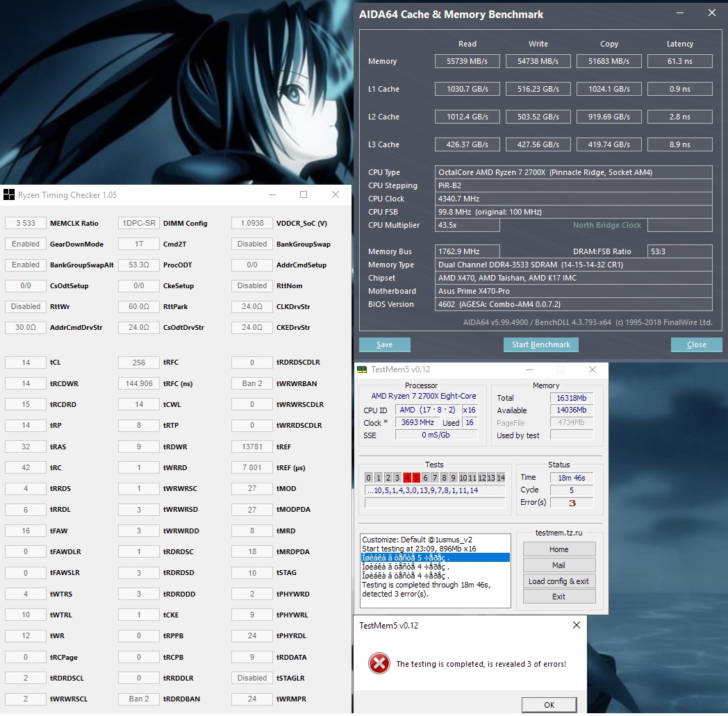Click the L1 Cache Read value 1030.7 GB/s
Image resolution: width=728 pixels, height=716 pixels.
467,89
